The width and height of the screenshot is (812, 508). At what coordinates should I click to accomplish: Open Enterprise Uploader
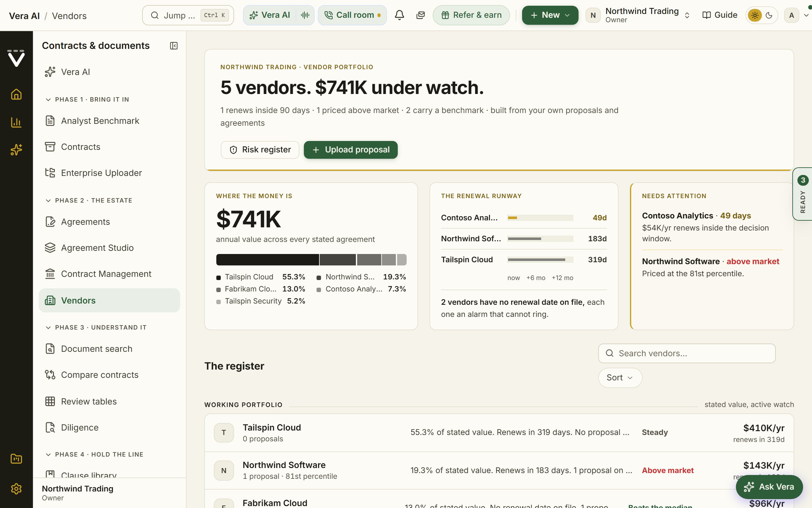(109, 173)
